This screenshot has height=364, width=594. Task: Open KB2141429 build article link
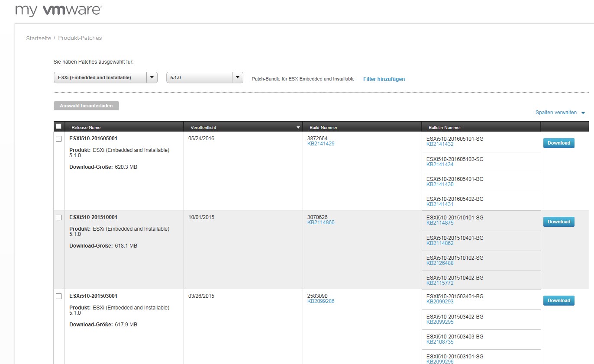click(x=320, y=144)
